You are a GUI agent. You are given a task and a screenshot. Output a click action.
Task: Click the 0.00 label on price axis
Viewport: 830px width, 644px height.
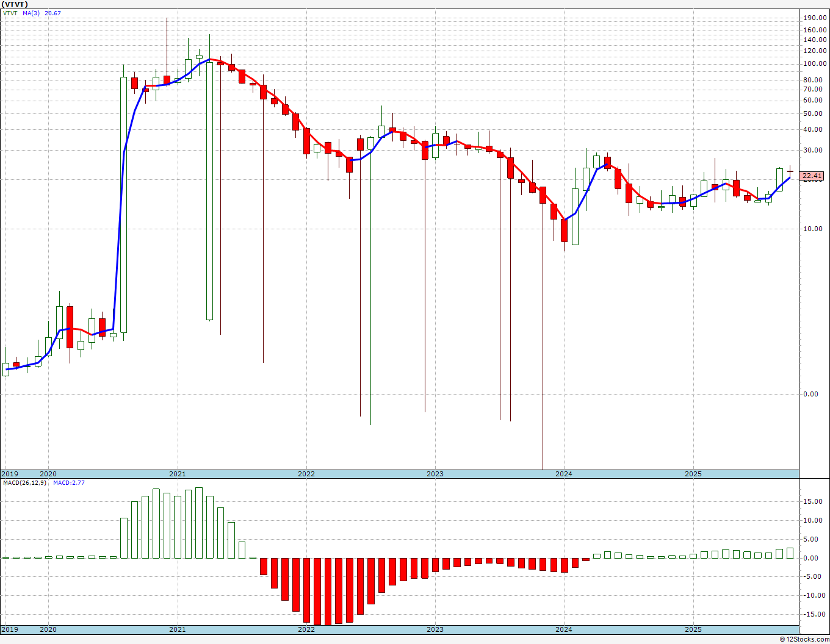tap(811, 394)
